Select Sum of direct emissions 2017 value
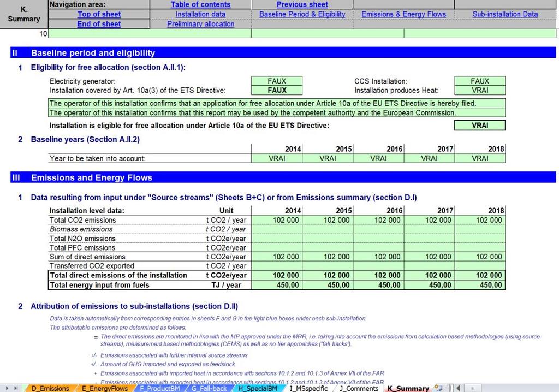The height and width of the screenshot is (392, 559). click(x=429, y=257)
